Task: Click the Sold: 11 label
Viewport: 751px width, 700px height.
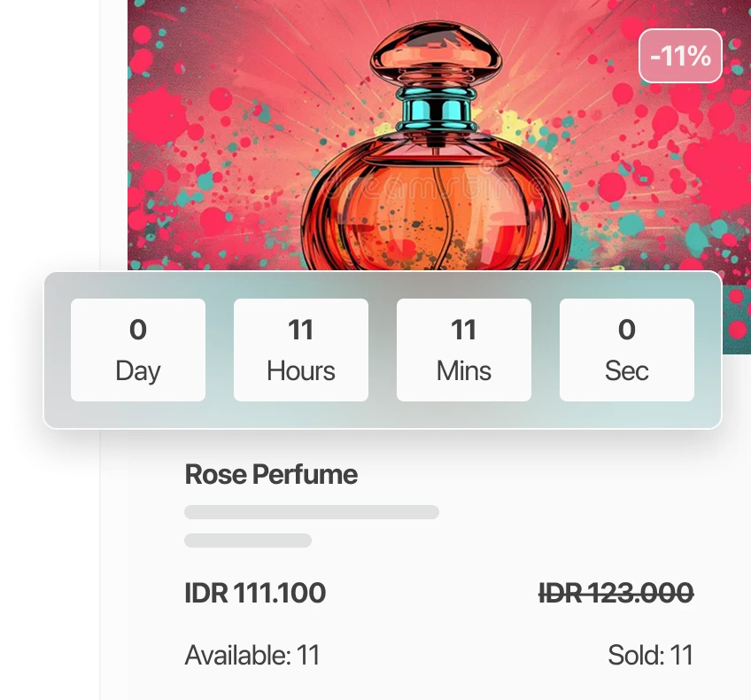Action: click(650, 655)
